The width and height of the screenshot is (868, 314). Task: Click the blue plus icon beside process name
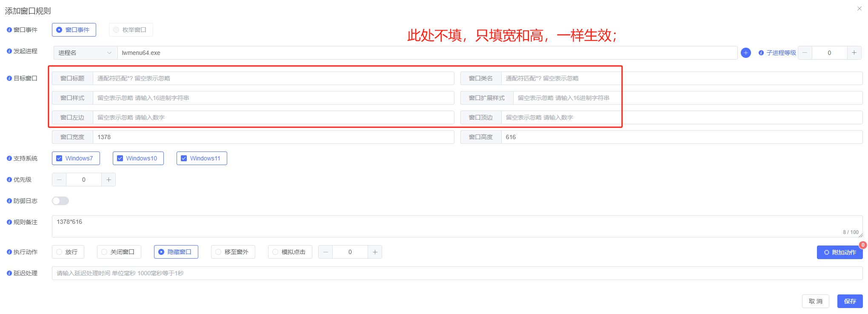tap(745, 53)
